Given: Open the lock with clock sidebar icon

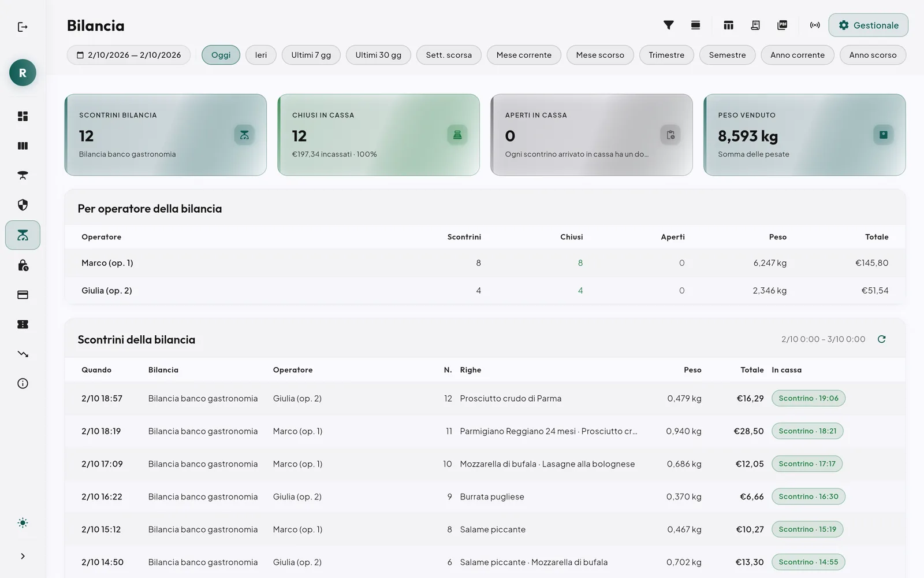Looking at the screenshot, I should coord(23,265).
